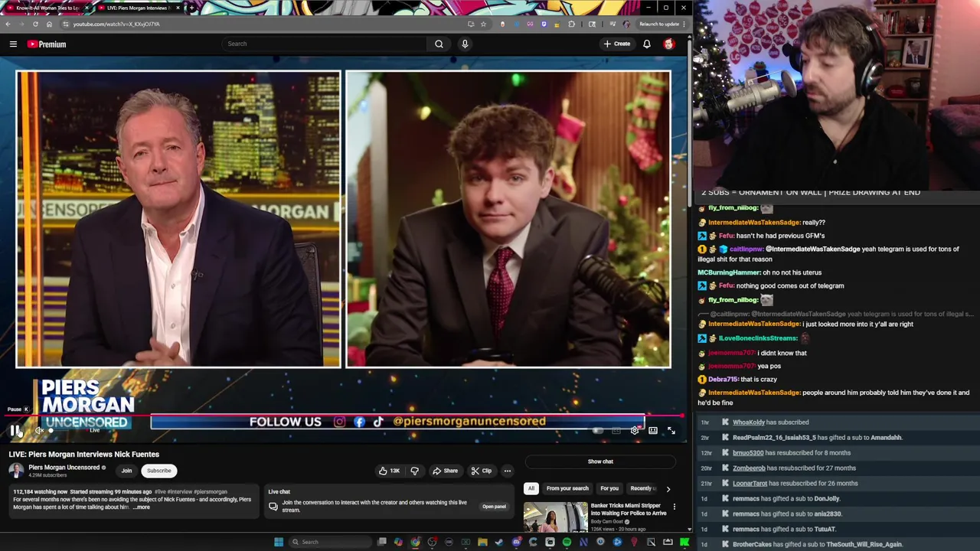The image size is (980, 551).
Task: Open the YouTube guide hamburger menu
Action: 13,44
